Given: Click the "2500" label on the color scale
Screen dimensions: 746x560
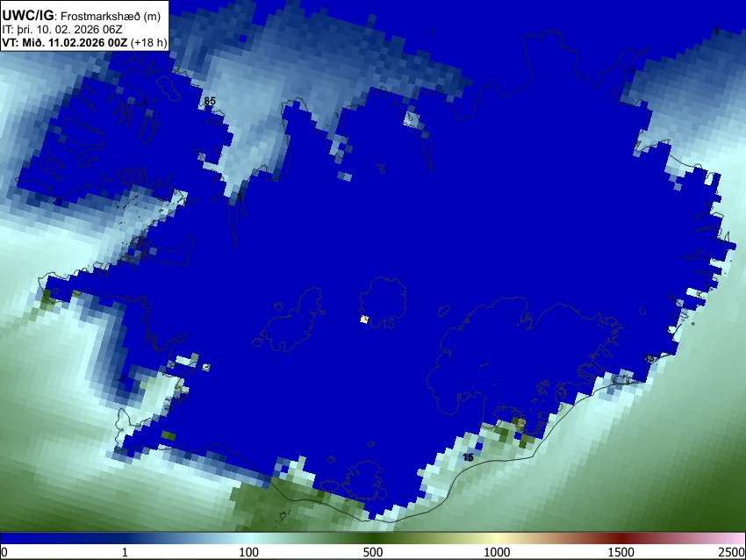Looking at the screenshot, I should click(x=733, y=552).
